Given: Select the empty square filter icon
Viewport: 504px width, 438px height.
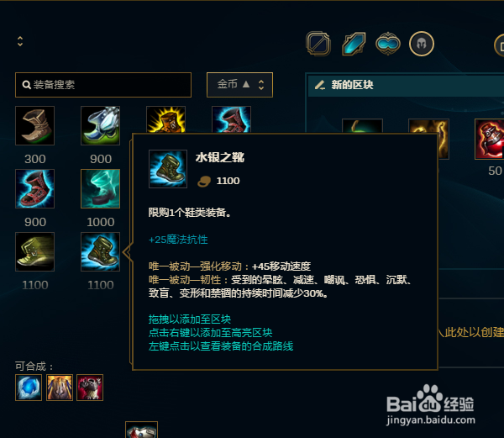Looking at the screenshot, I should pyautogui.click(x=318, y=44).
